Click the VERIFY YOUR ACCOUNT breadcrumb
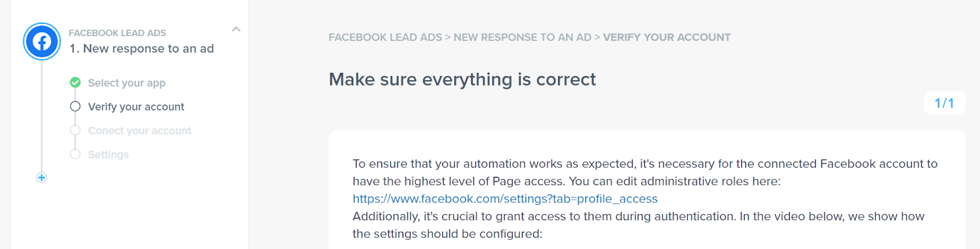 point(666,37)
